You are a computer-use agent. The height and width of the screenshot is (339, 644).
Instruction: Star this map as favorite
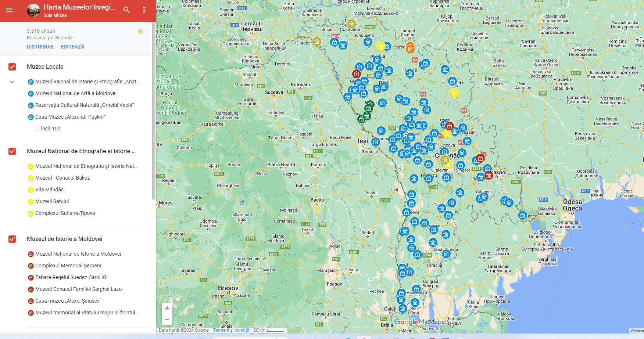(x=140, y=32)
